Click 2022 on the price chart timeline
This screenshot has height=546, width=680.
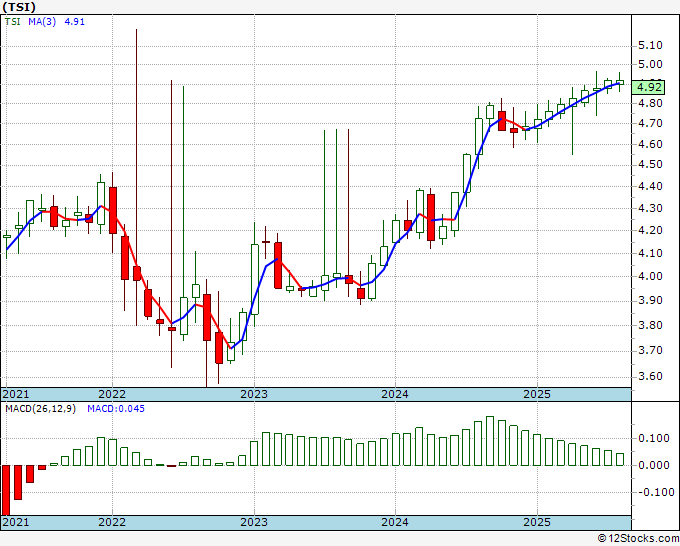[x=112, y=394]
